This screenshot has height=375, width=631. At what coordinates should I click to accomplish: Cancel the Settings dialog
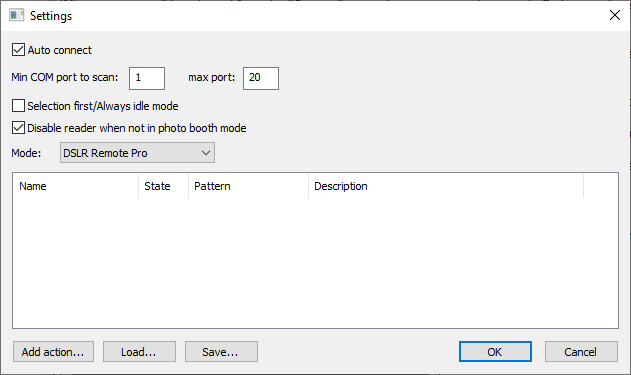[581, 352]
